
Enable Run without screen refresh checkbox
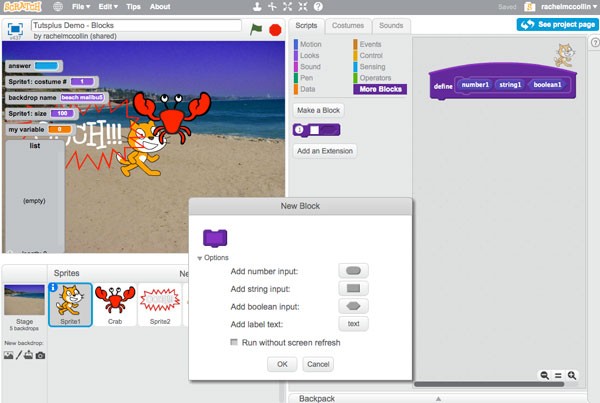[234, 342]
